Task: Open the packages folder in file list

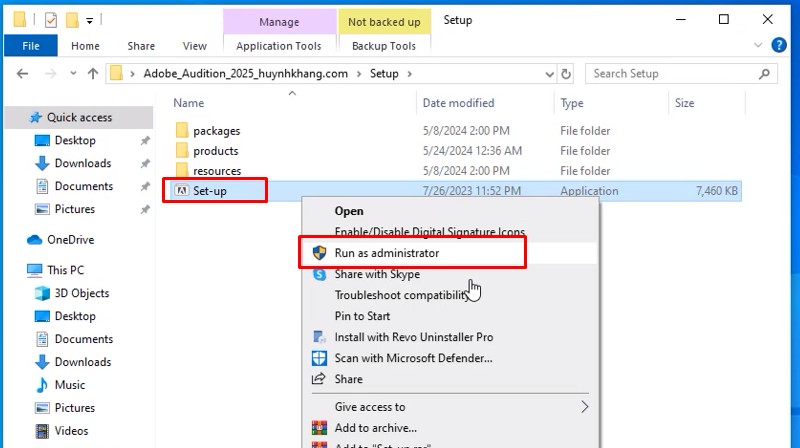Action: point(216,131)
